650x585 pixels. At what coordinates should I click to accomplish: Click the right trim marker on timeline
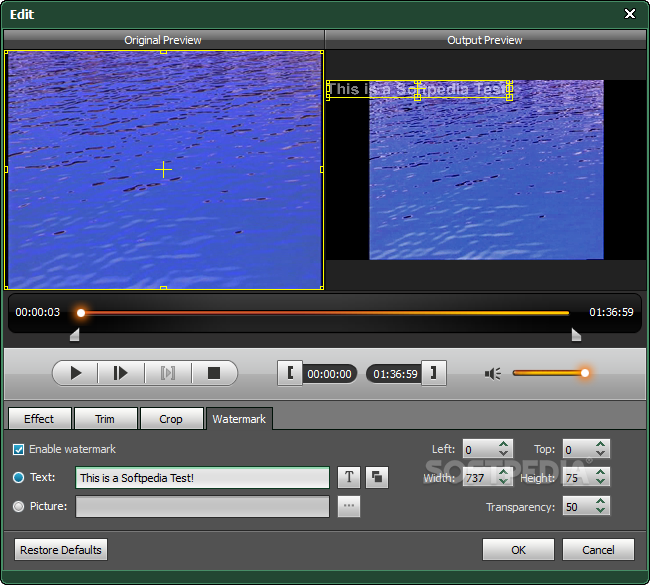coord(576,335)
